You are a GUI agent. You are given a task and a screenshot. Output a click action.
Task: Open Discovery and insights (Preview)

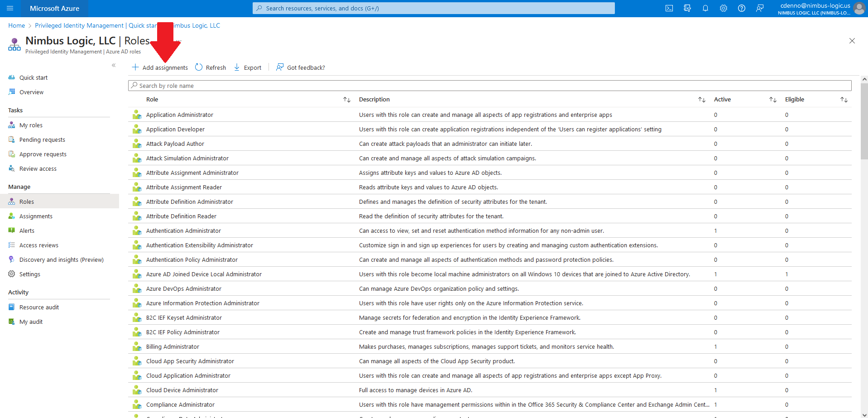[x=61, y=260]
